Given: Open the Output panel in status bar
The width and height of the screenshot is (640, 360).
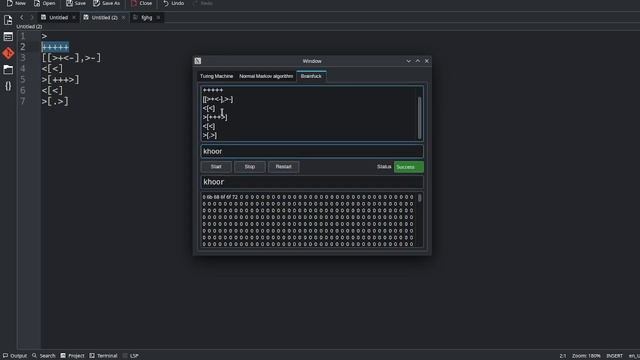Looking at the screenshot, I should coord(15,356).
